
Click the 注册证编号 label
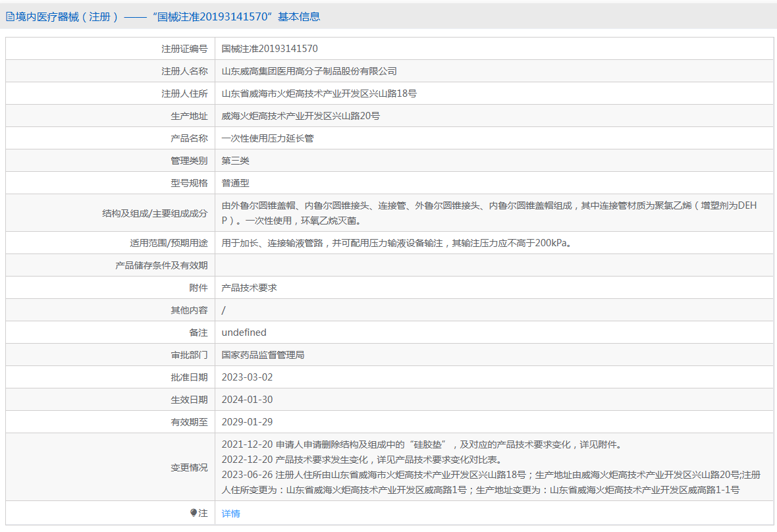click(x=184, y=49)
